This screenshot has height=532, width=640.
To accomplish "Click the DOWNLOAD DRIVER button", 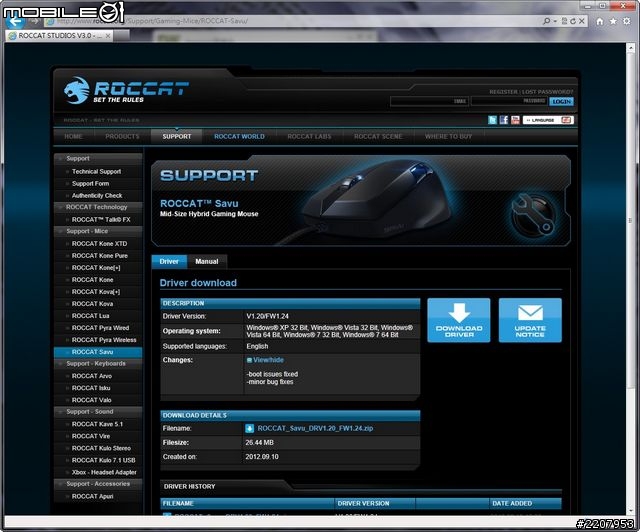I will (x=459, y=320).
